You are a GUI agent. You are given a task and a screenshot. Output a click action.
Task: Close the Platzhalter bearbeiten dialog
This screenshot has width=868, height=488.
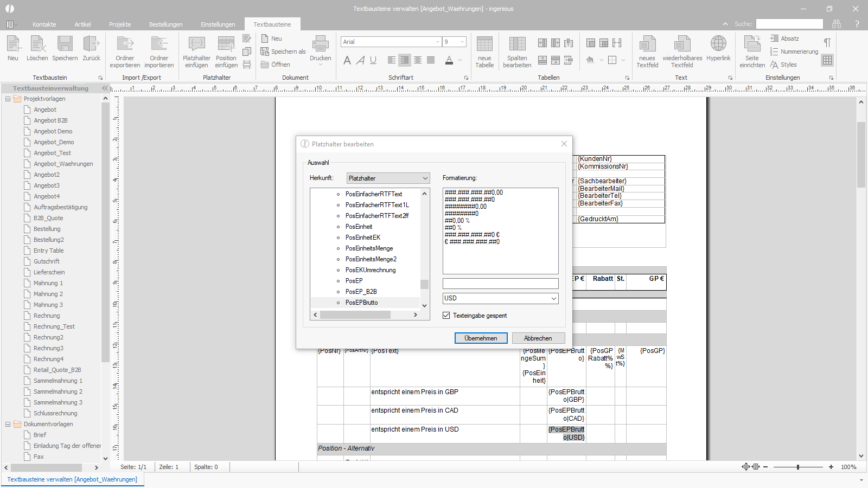coord(564,144)
